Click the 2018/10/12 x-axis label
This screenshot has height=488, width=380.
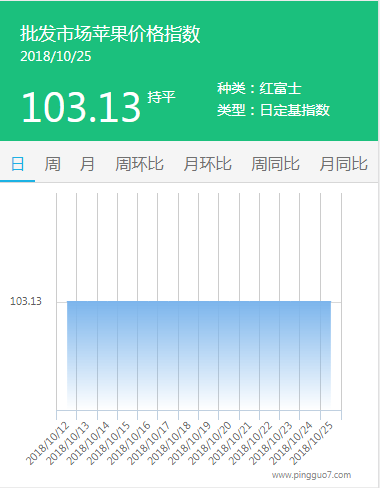(x=47, y=443)
